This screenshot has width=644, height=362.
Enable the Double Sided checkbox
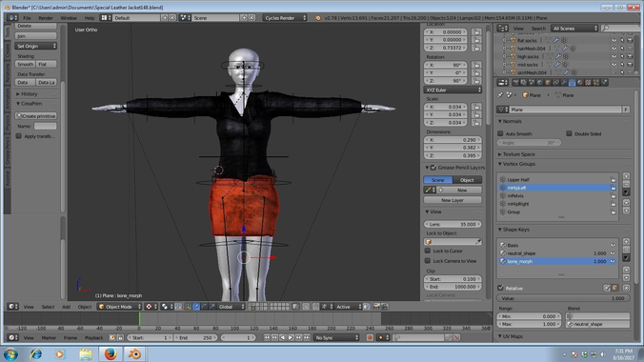tap(569, 133)
